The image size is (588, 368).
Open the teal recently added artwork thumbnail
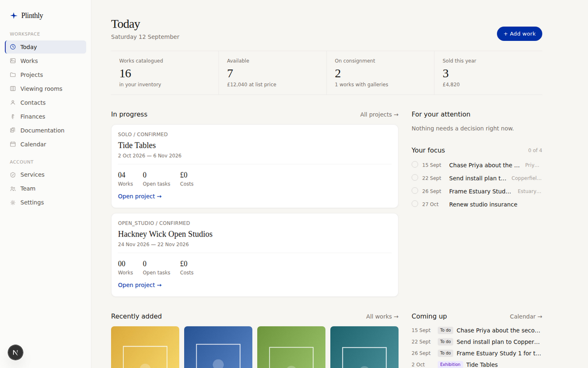coord(364,347)
